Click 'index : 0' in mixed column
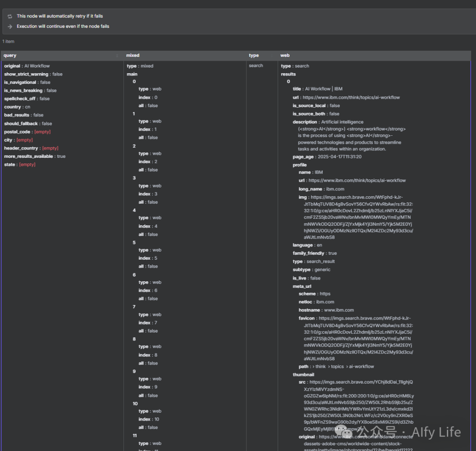 (x=148, y=97)
